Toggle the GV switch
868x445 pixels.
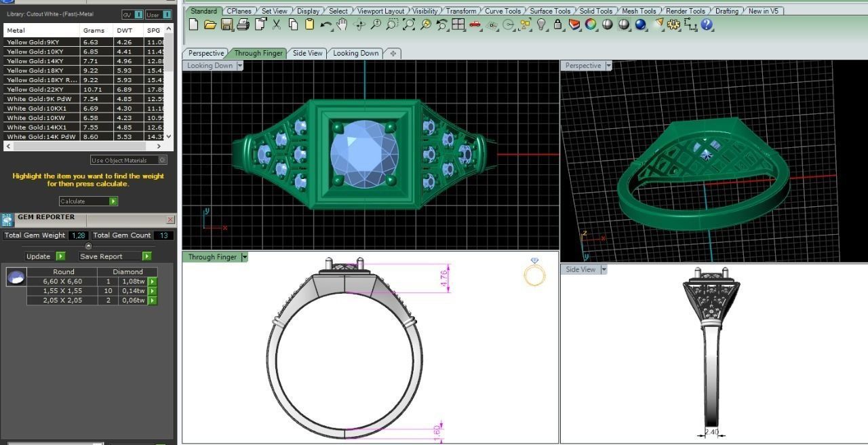click(133, 14)
